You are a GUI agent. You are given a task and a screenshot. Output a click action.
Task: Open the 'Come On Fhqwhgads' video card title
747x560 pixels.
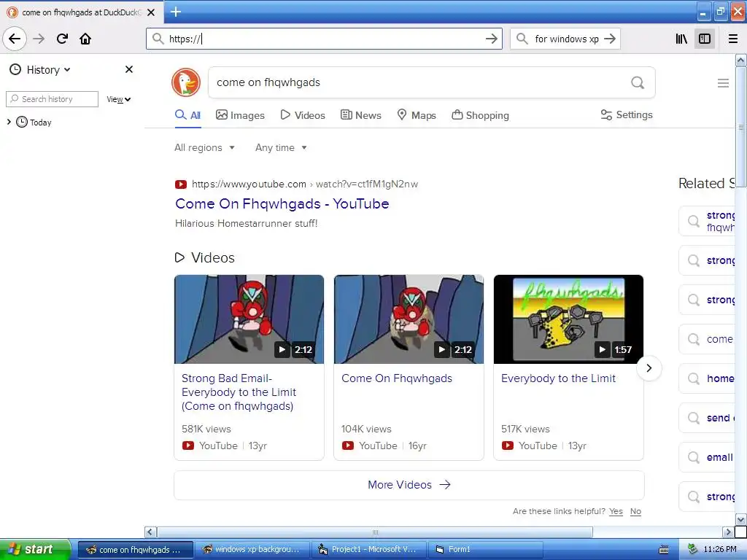pyautogui.click(x=396, y=378)
